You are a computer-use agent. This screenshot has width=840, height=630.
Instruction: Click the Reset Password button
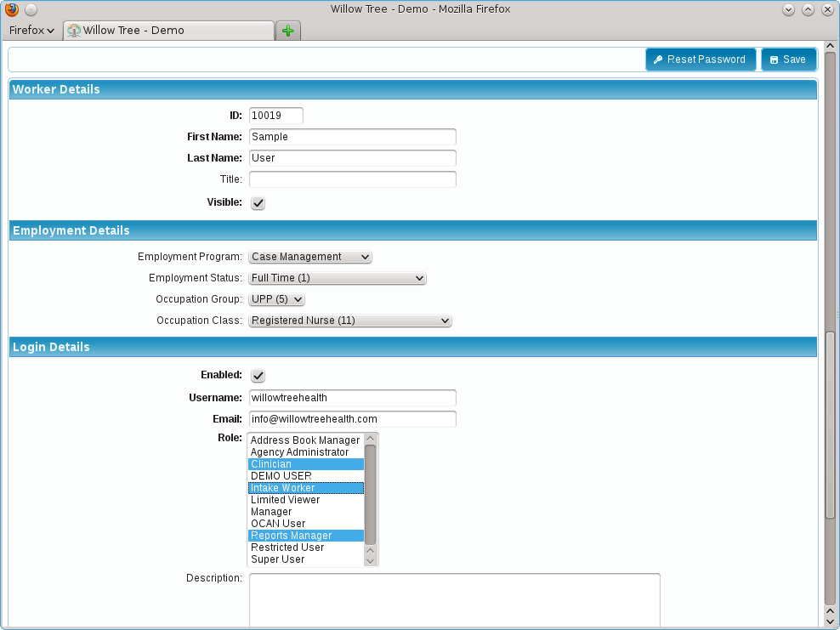click(701, 60)
